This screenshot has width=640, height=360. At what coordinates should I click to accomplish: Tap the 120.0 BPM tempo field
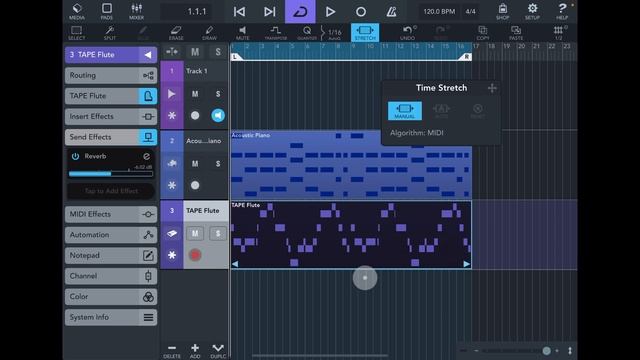point(439,11)
